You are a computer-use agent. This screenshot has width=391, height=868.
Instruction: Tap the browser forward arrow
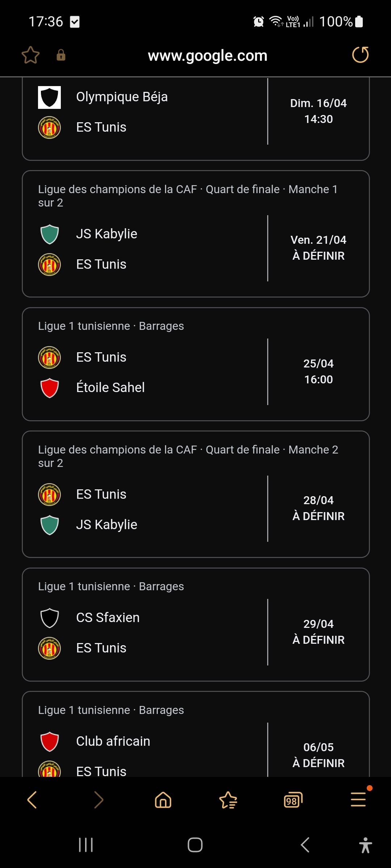tap(98, 800)
